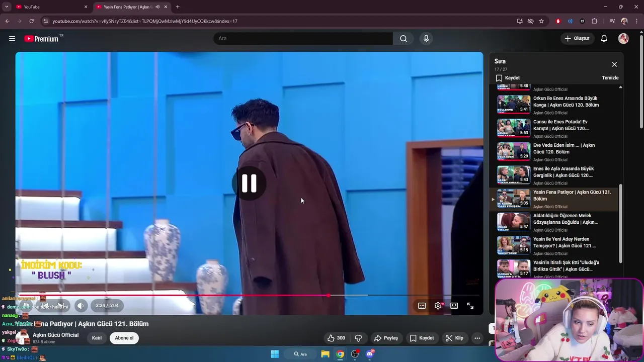Mute the playing tab via speaker icon

pyautogui.click(x=157, y=7)
